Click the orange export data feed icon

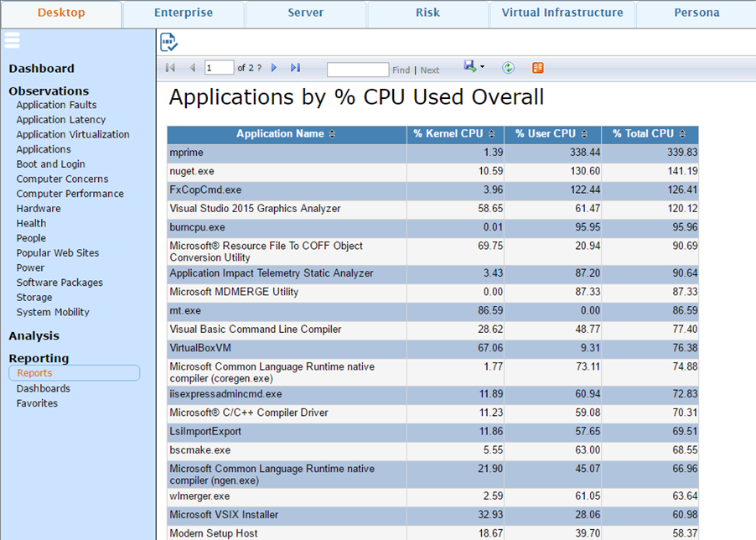pos(538,68)
